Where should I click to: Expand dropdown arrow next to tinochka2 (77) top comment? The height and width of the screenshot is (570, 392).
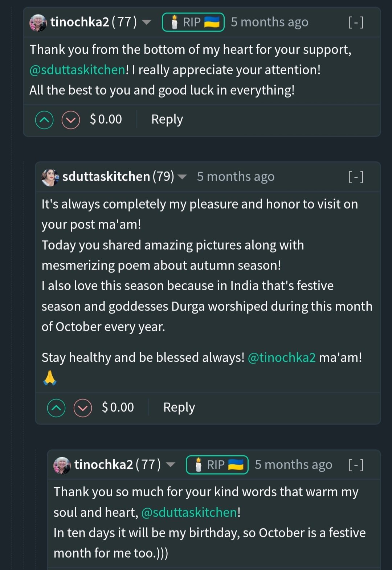pyautogui.click(x=147, y=22)
